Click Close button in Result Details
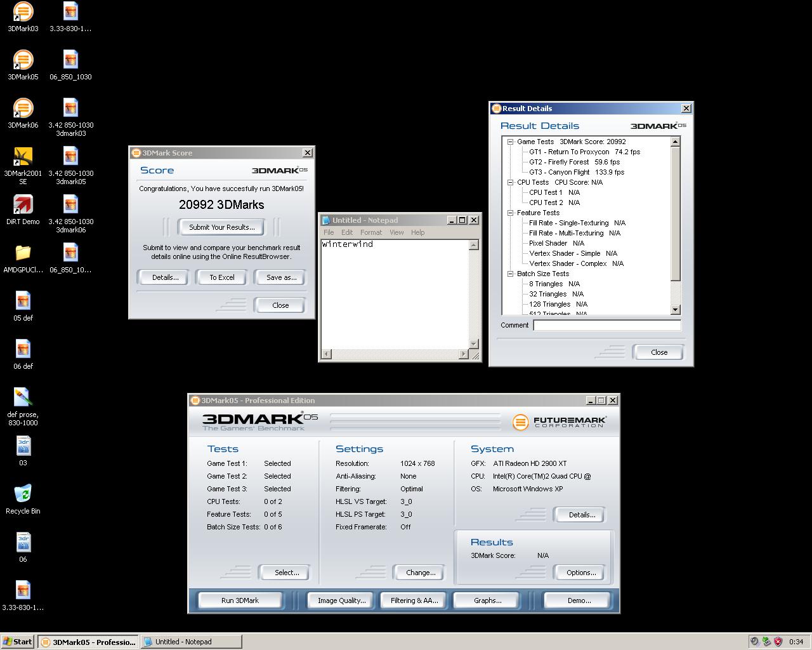 click(x=659, y=352)
